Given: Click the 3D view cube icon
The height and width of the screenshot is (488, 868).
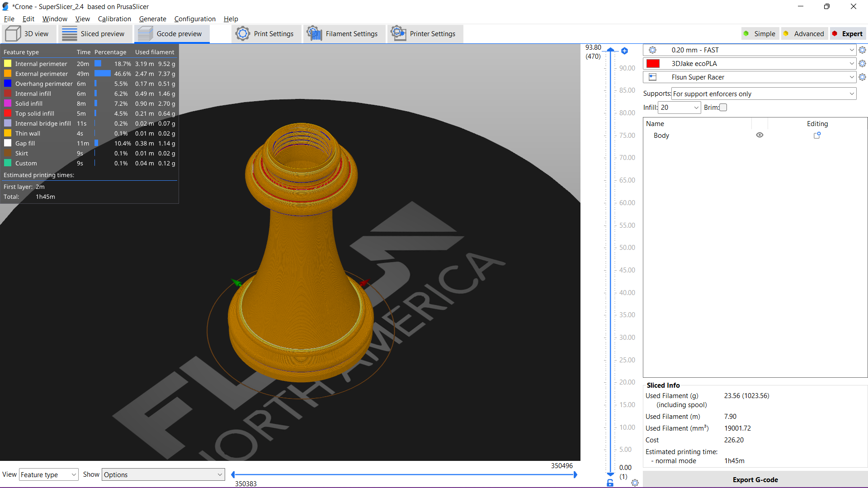Looking at the screenshot, I should [13, 34].
